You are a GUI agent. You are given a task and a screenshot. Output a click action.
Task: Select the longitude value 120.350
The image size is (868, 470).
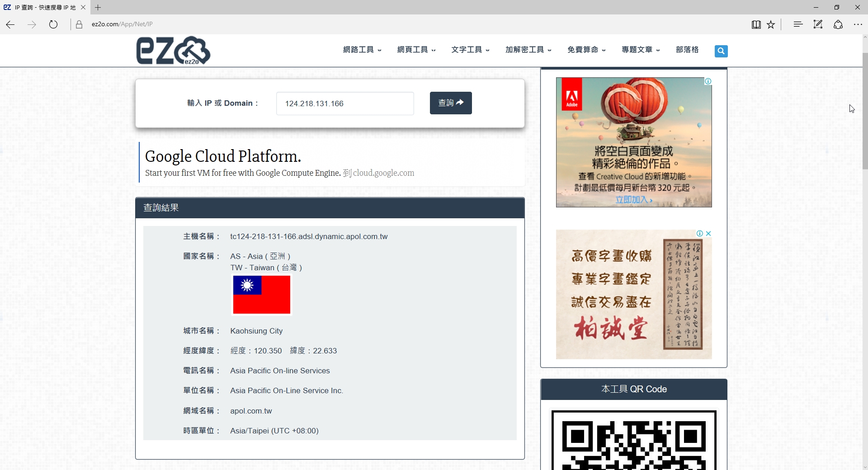[268, 351]
